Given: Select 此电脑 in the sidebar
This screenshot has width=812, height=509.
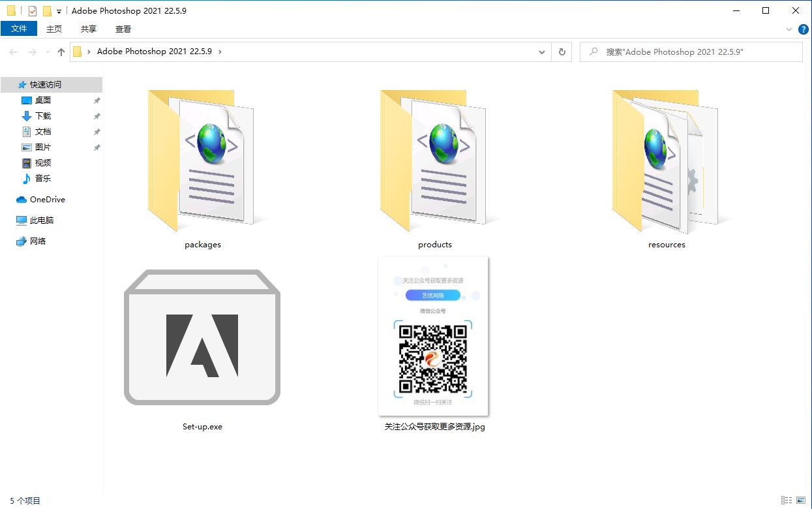Looking at the screenshot, I should coord(42,220).
